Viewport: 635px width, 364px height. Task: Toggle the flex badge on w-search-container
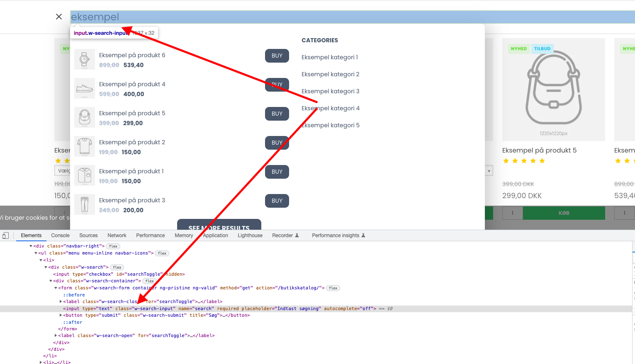click(x=149, y=281)
